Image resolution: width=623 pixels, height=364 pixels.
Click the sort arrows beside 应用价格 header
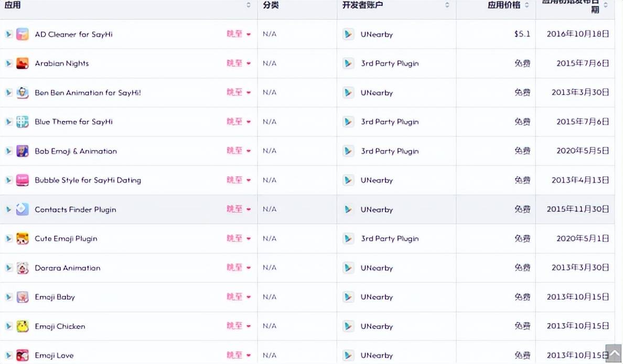(x=527, y=5)
